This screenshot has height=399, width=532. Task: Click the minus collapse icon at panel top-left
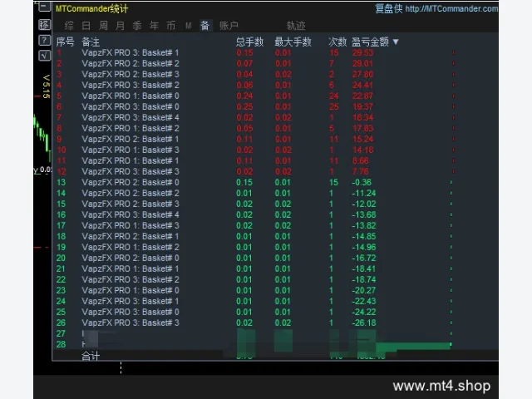tap(44, 7)
